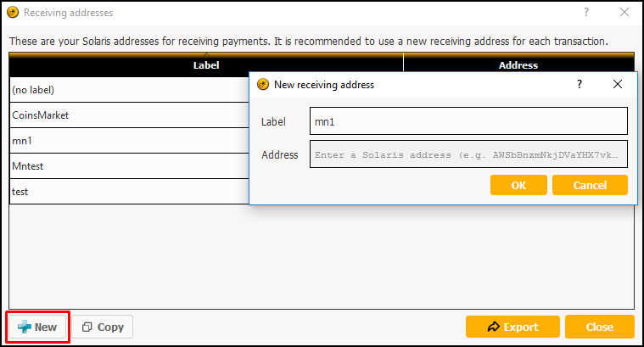Viewport: 644px width, 347px height.
Task: Click Solaris coin icon in dialog title
Action: 263,85
